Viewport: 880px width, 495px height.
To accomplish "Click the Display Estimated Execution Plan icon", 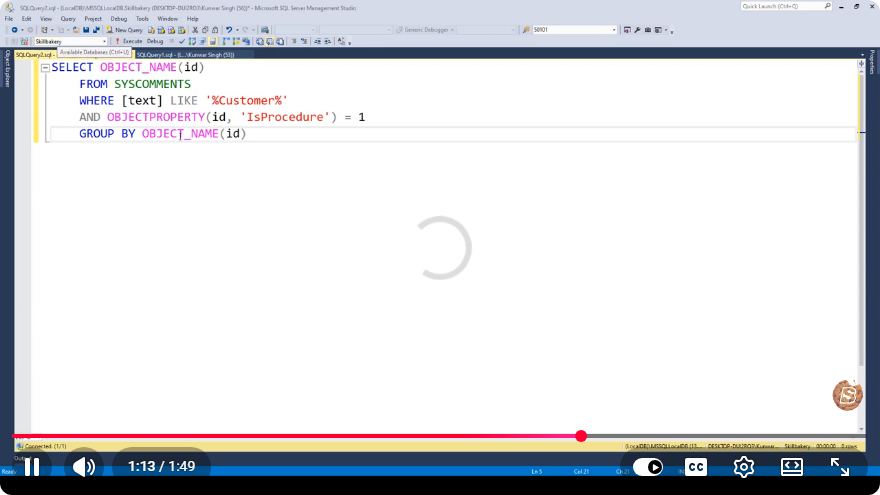I will (192, 41).
